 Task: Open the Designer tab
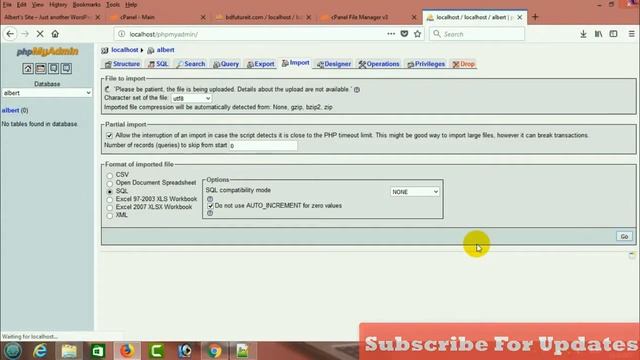tap(334, 64)
